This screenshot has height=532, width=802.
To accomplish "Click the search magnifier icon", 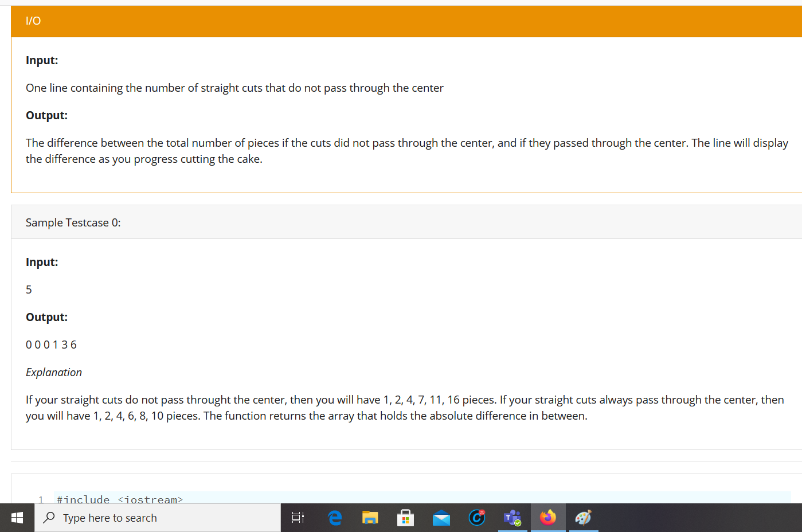I will (48, 518).
